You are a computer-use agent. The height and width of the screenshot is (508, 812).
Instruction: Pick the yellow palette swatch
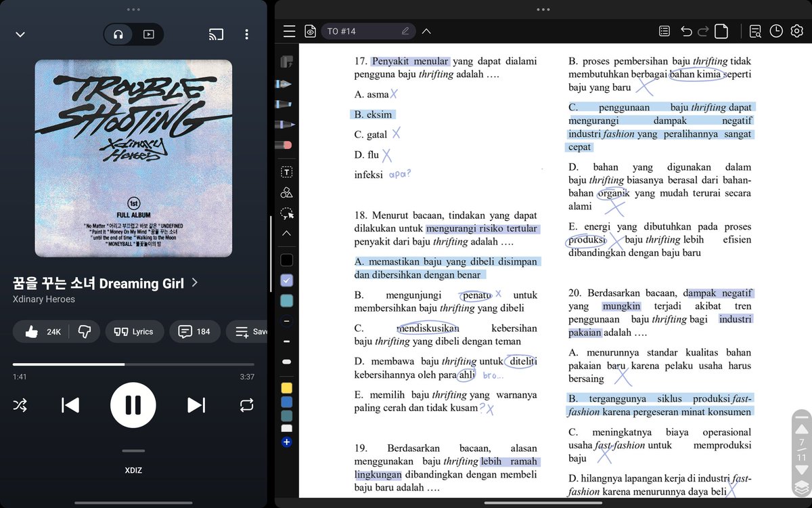(x=286, y=388)
